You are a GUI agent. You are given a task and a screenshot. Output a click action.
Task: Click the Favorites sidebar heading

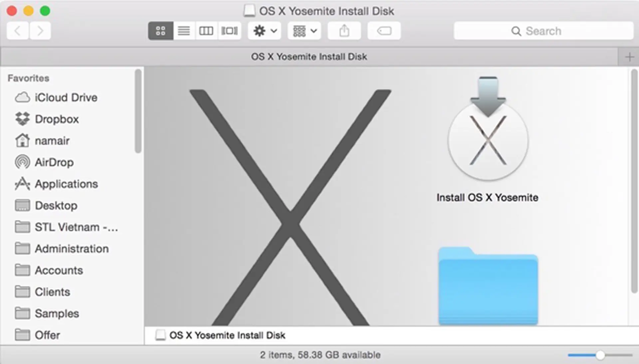[x=29, y=78]
